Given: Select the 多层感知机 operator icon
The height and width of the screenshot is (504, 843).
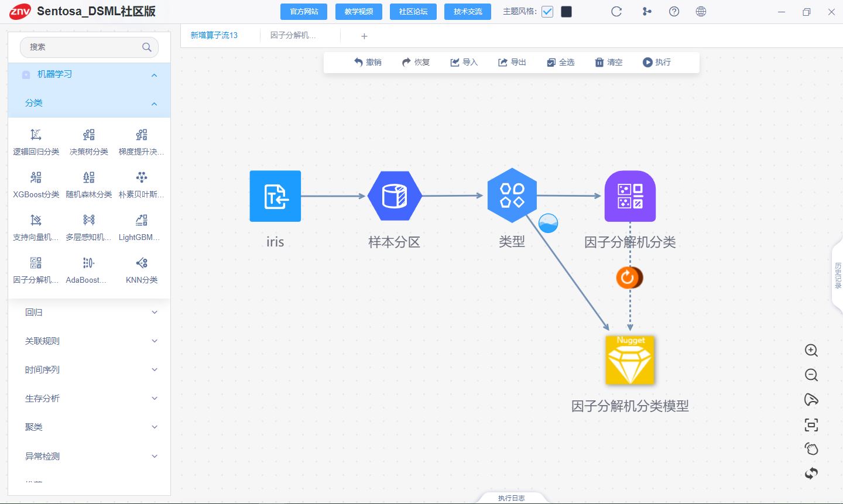Looking at the screenshot, I should 88,220.
